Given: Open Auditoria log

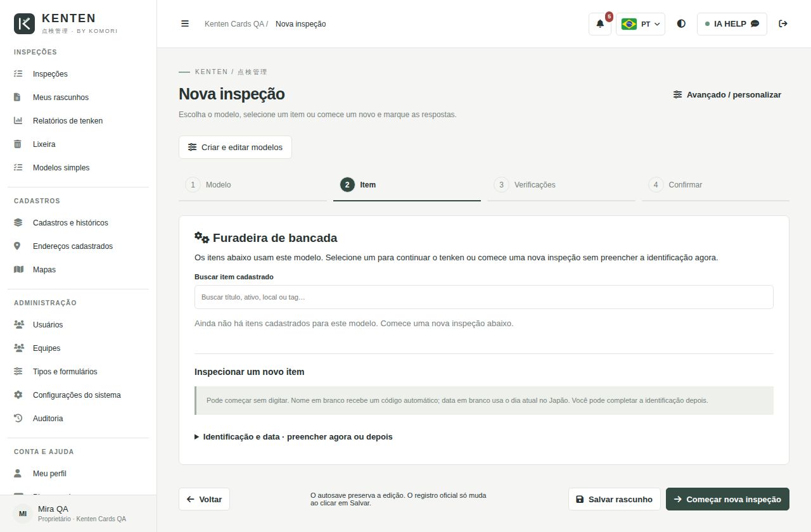Looking at the screenshot, I should 78,419.
